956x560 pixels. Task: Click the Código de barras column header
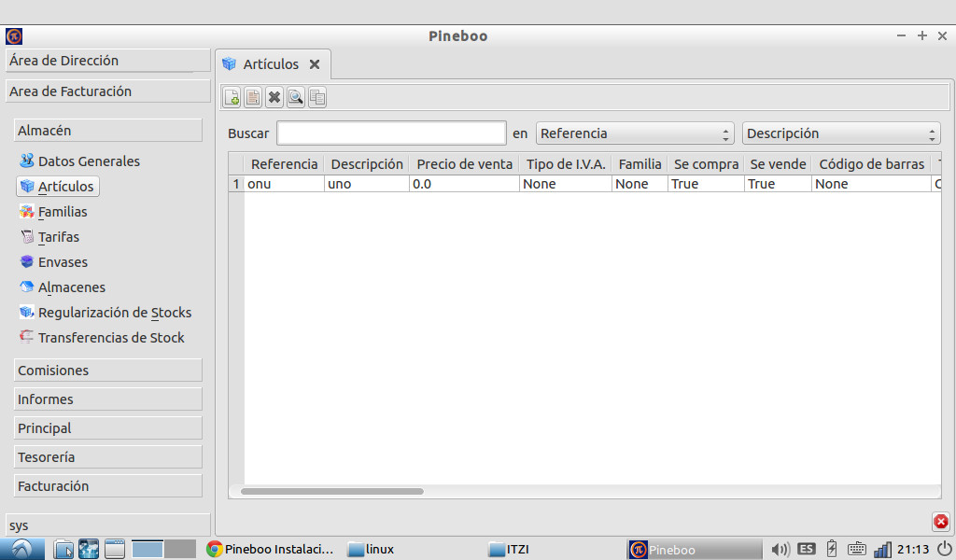click(x=871, y=164)
